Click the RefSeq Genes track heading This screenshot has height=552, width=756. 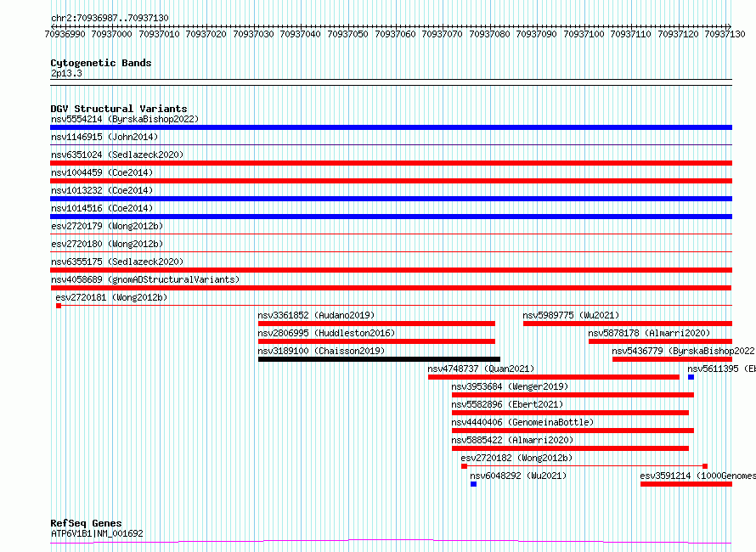87,523
